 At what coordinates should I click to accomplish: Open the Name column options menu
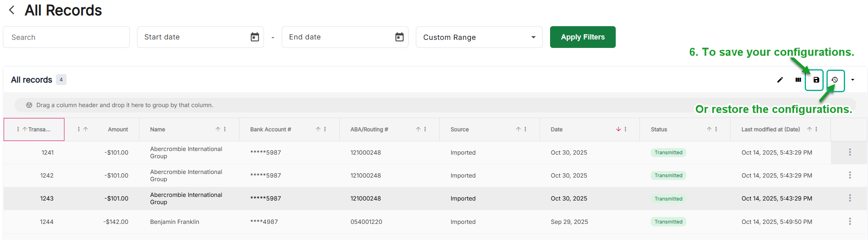(225, 129)
